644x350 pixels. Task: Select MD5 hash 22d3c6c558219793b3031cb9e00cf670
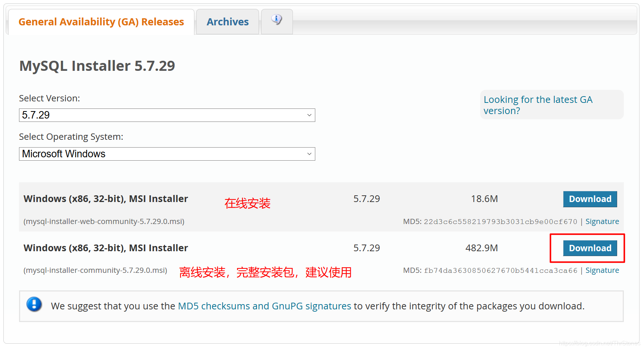point(500,222)
